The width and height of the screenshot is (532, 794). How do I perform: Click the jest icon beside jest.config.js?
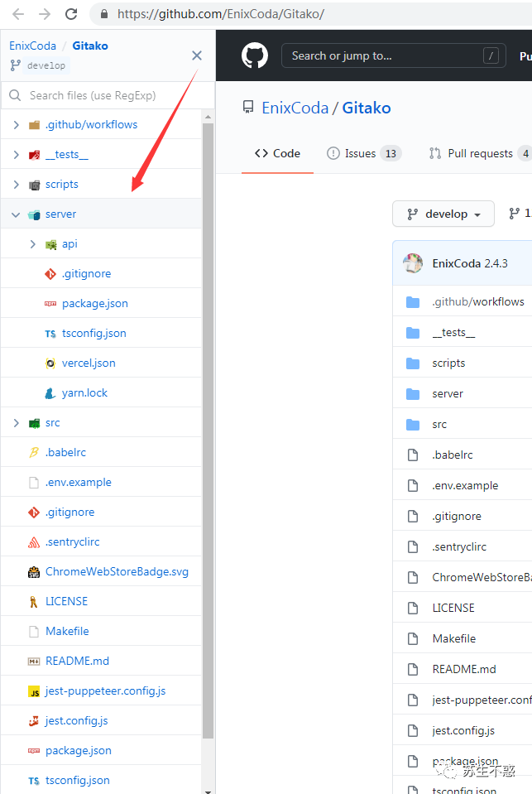tap(34, 721)
